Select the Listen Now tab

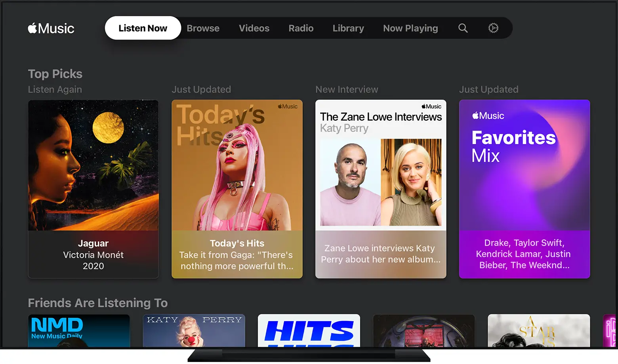click(x=143, y=28)
